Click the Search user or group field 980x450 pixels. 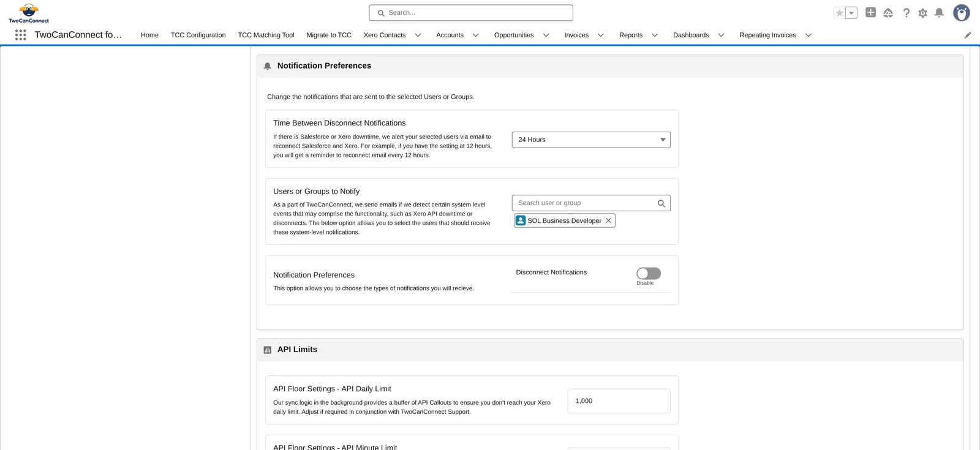(591, 203)
